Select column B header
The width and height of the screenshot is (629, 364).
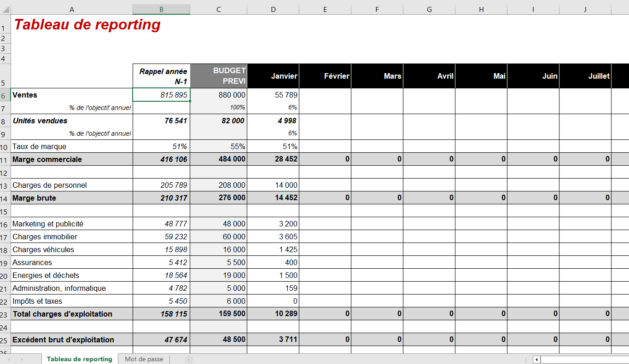pos(161,9)
